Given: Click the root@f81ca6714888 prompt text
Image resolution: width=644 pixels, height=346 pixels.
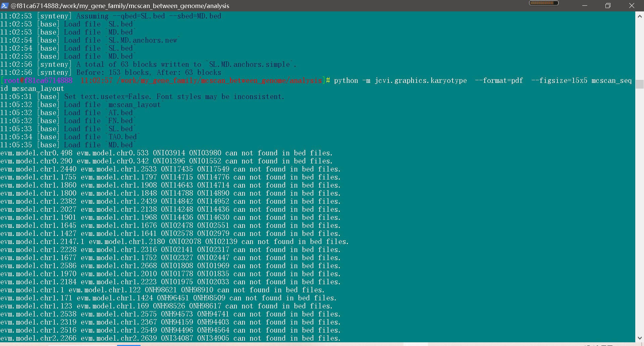Looking at the screenshot, I should (x=38, y=81).
